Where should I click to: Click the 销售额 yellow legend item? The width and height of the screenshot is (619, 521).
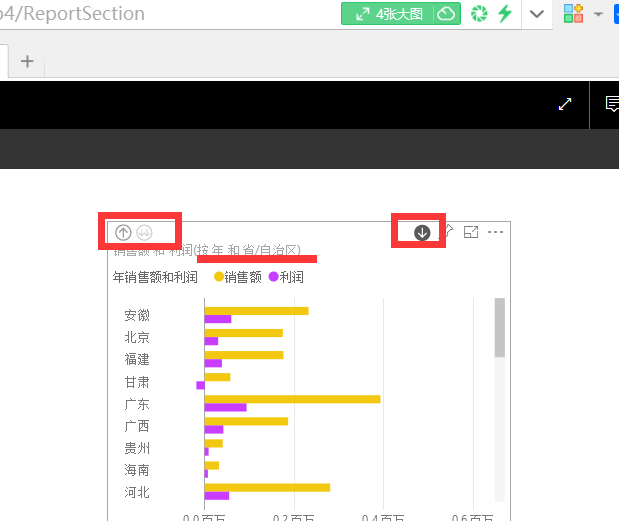[238, 277]
